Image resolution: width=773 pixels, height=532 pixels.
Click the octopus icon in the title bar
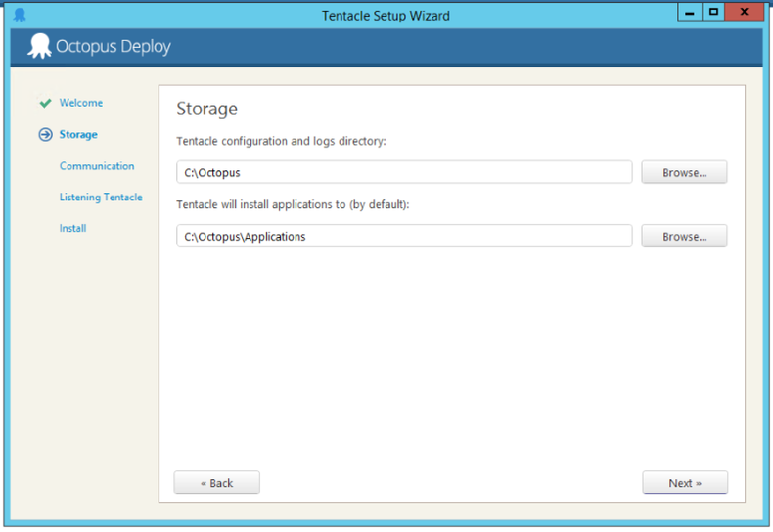[x=20, y=15]
